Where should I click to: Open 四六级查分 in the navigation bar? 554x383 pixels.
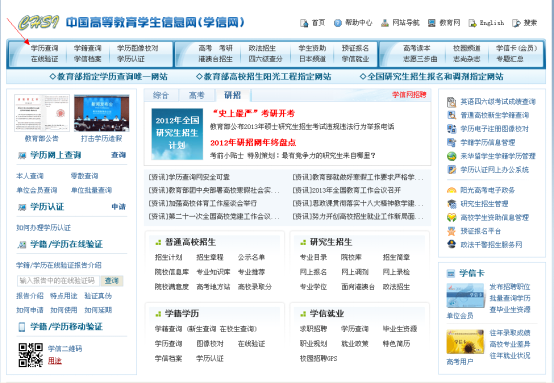pos(265,59)
